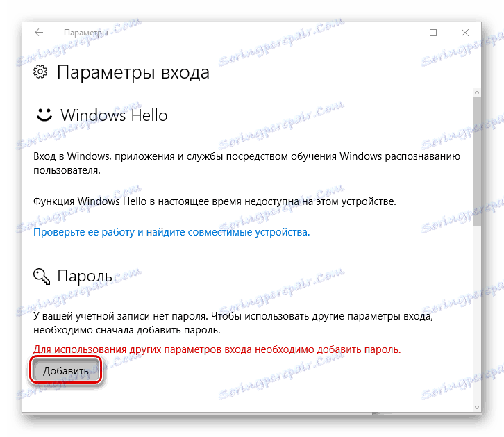Image resolution: width=504 pixels, height=437 pixels.
Task: Close the Параметры window
Action: click(465, 33)
